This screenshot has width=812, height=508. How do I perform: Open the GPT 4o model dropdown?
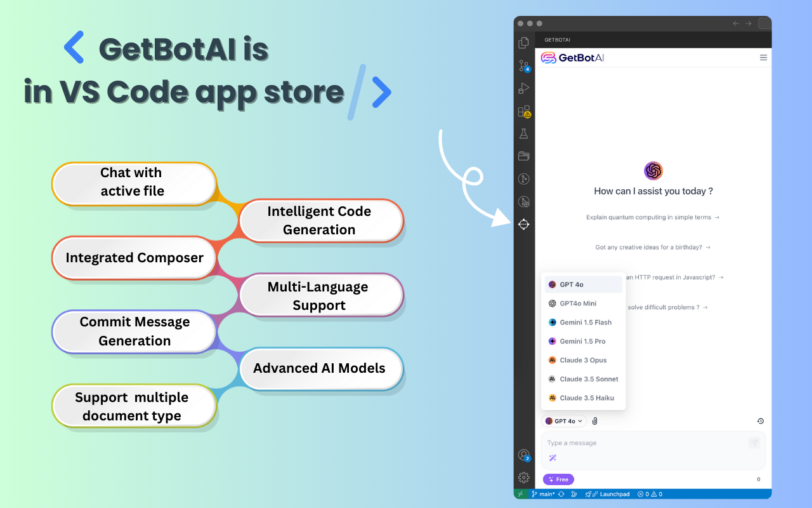563,420
